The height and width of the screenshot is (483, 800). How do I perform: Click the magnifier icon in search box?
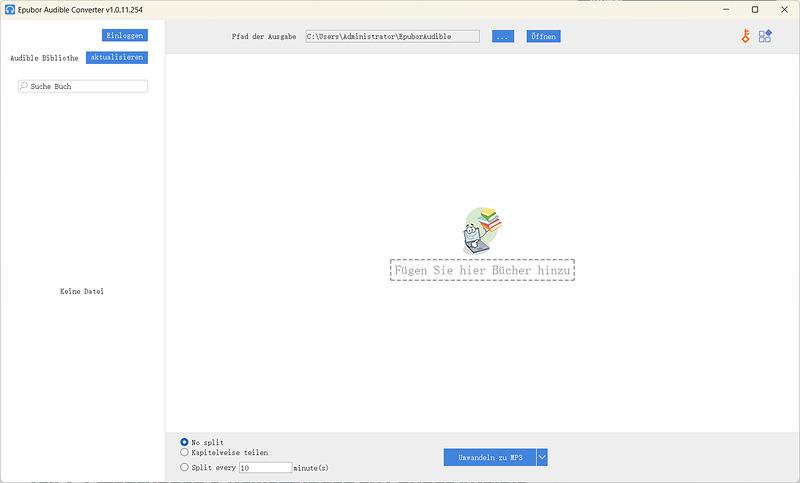[x=23, y=86]
